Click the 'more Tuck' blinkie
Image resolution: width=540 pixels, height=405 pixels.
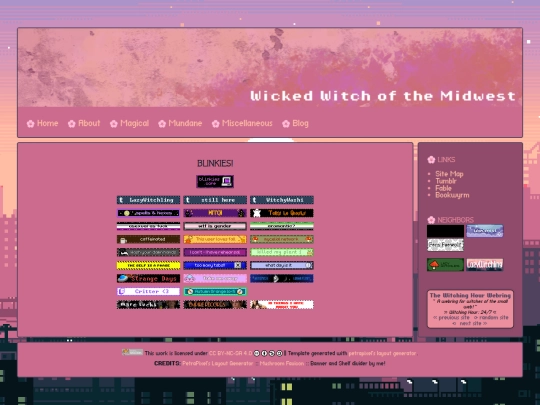148,304
